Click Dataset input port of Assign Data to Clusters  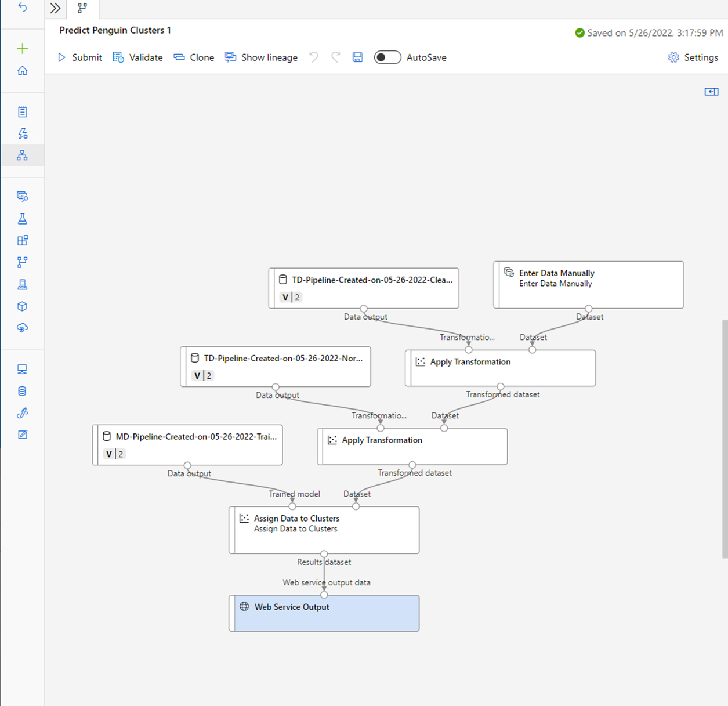tap(356, 506)
